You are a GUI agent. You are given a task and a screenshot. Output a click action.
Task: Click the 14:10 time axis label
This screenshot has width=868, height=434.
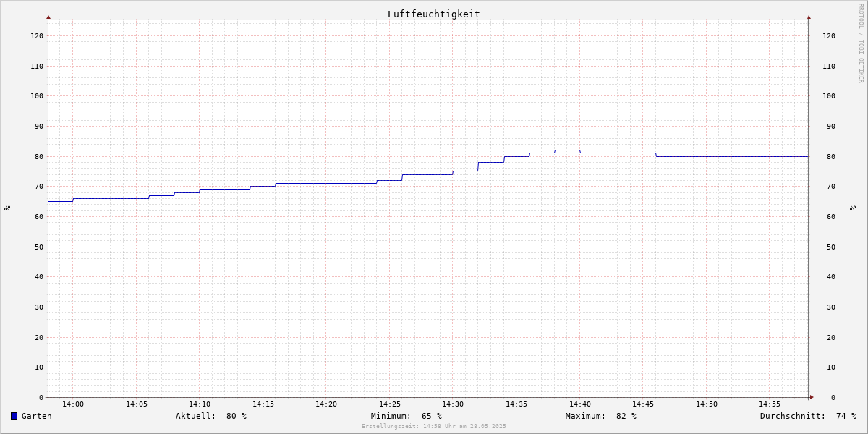tap(200, 404)
